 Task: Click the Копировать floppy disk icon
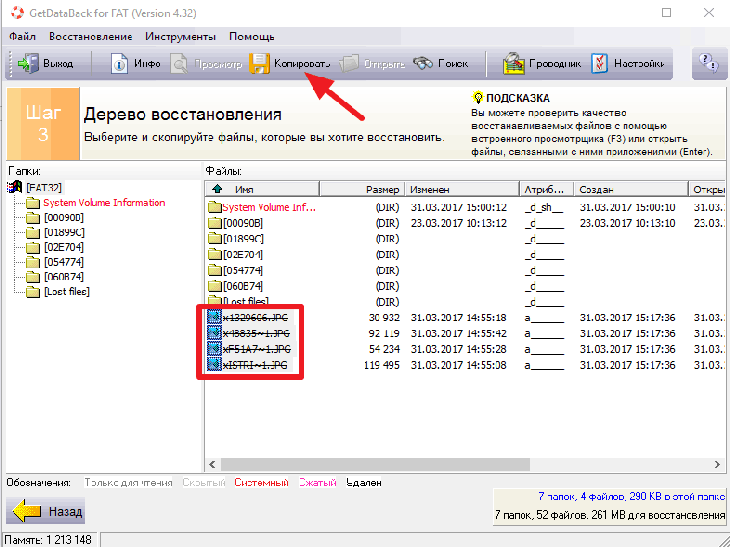pyautogui.click(x=259, y=63)
